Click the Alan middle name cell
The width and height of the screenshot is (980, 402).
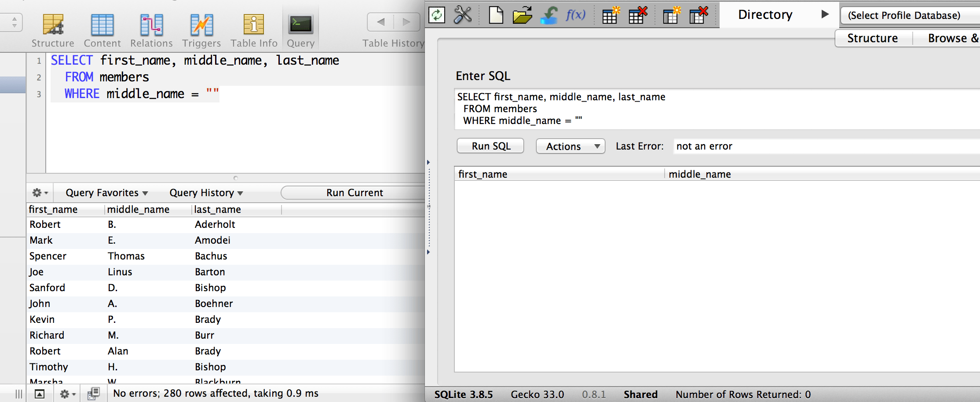118,351
